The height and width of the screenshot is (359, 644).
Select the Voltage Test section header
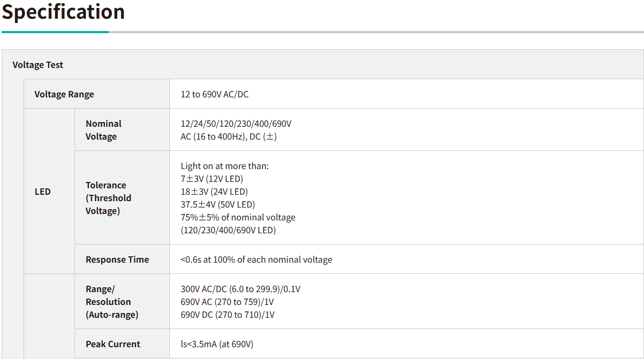tap(38, 65)
